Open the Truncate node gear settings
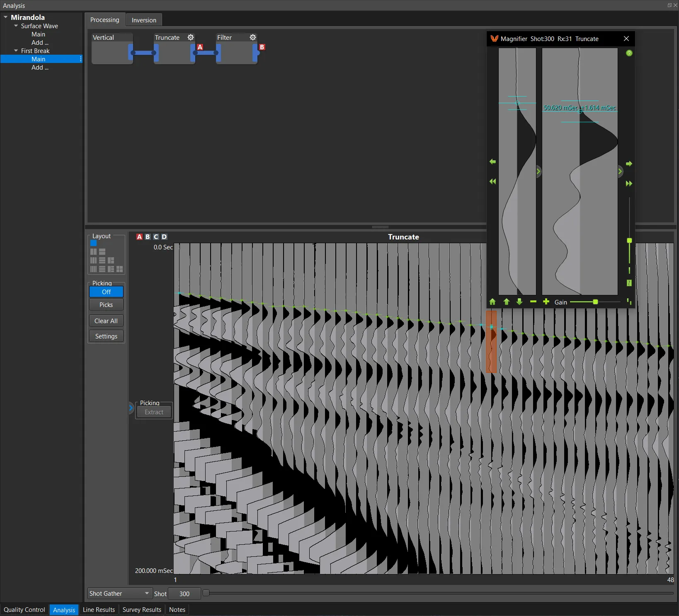This screenshot has height=616, width=679. tap(191, 37)
